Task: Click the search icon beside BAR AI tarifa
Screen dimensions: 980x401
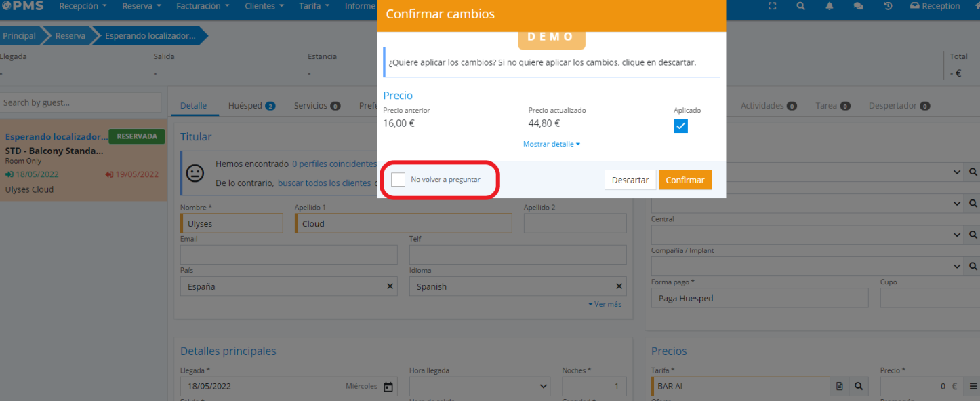Action: click(859, 386)
